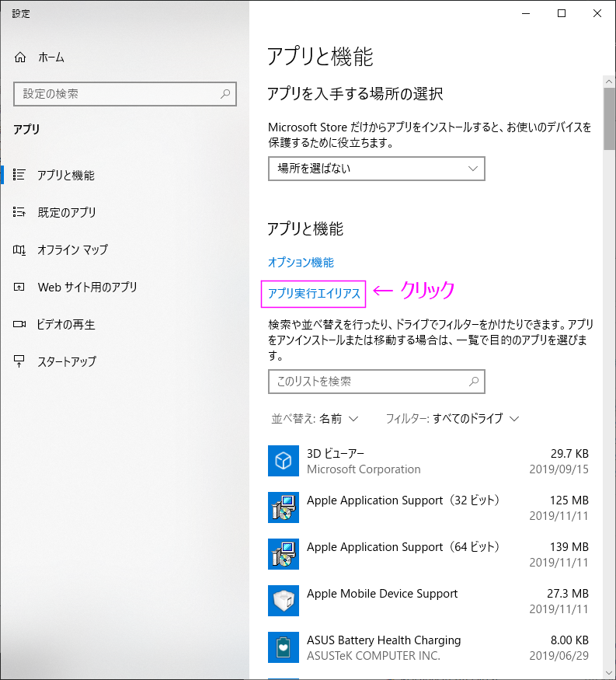This screenshot has width=616, height=680.
Task: Click the 139 MB size value
Action: pos(569,547)
